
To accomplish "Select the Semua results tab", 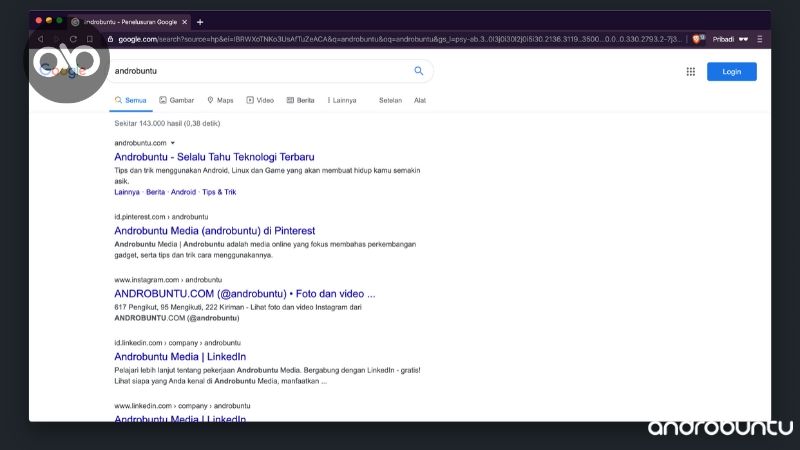I will pos(131,100).
